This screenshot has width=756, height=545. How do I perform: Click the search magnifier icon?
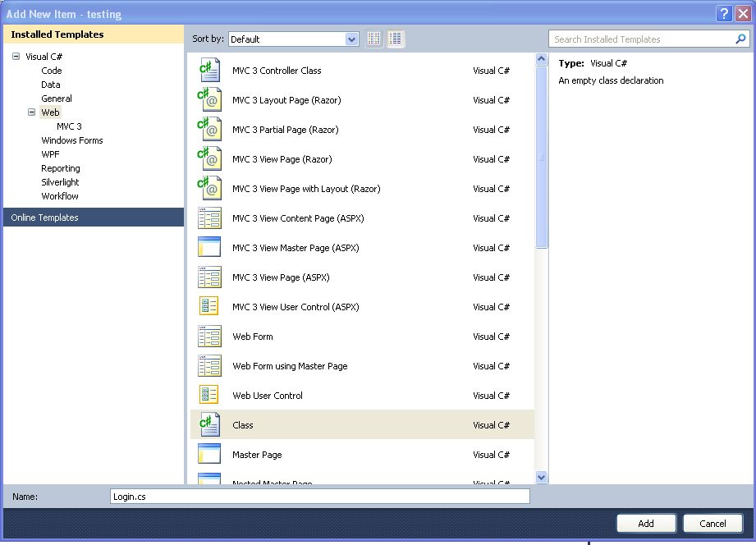tap(740, 39)
